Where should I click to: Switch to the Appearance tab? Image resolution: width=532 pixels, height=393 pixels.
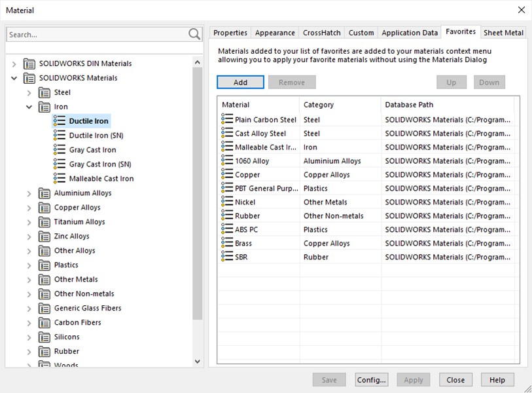(274, 32)
